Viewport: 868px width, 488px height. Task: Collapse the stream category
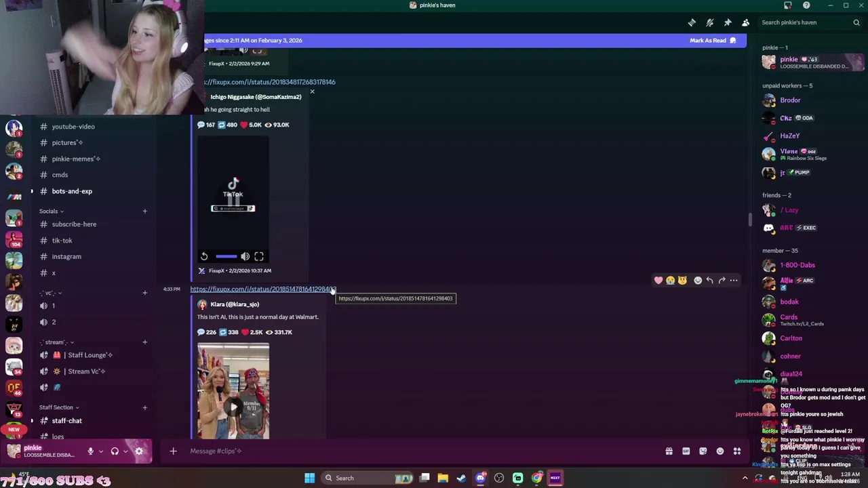56,342
